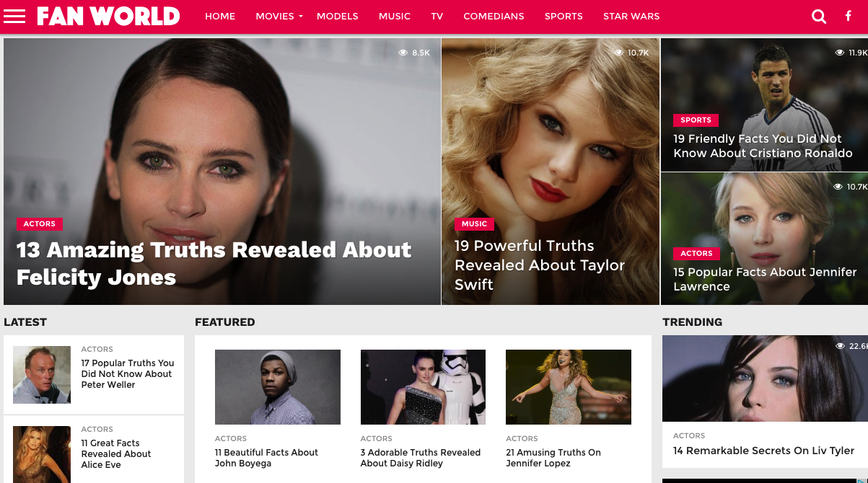Click the LATEST section heading
Screen dimensions: 868x483
25,322
